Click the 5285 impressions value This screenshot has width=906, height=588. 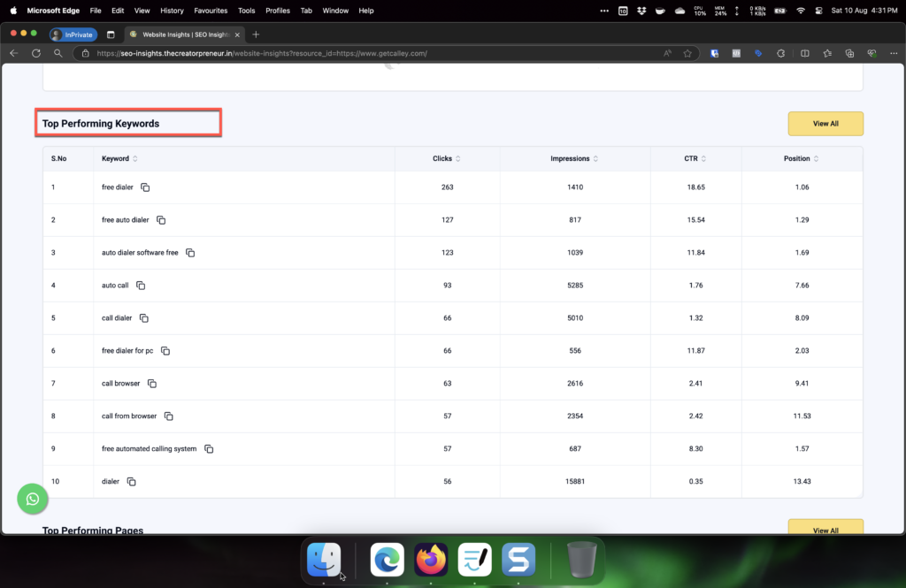pos(575,286)
